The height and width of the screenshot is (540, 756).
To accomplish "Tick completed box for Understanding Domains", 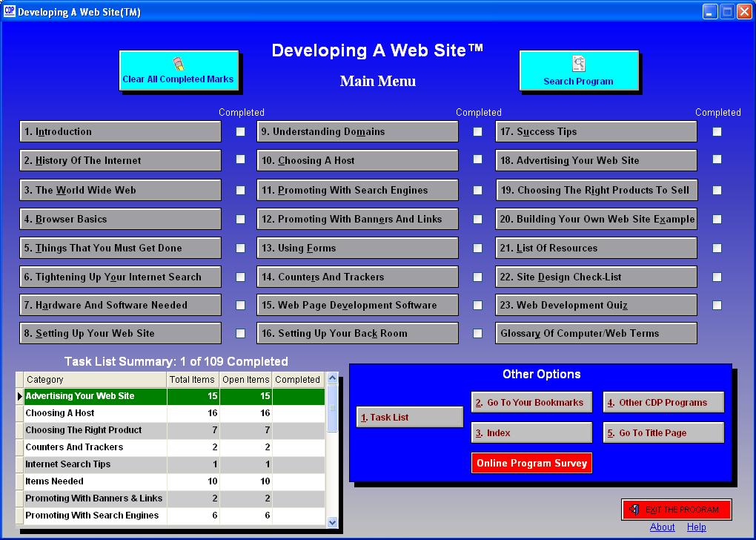I will click(477, 132).
